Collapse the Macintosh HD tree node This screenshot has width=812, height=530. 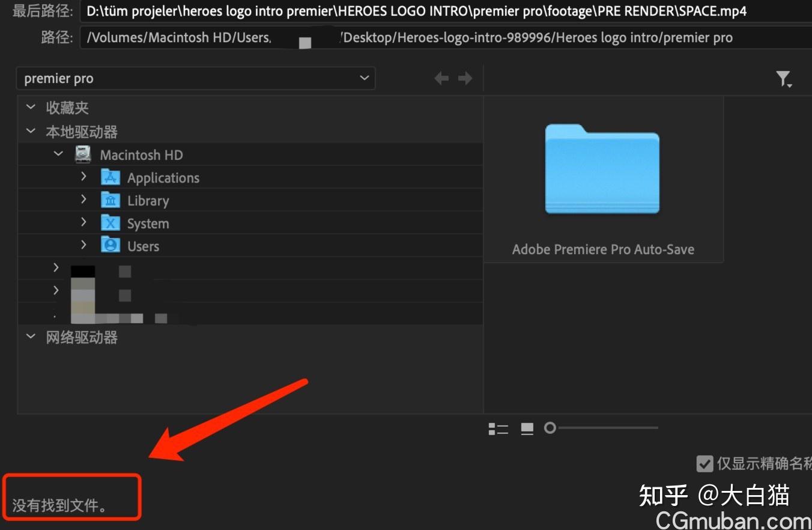(58, 154)
